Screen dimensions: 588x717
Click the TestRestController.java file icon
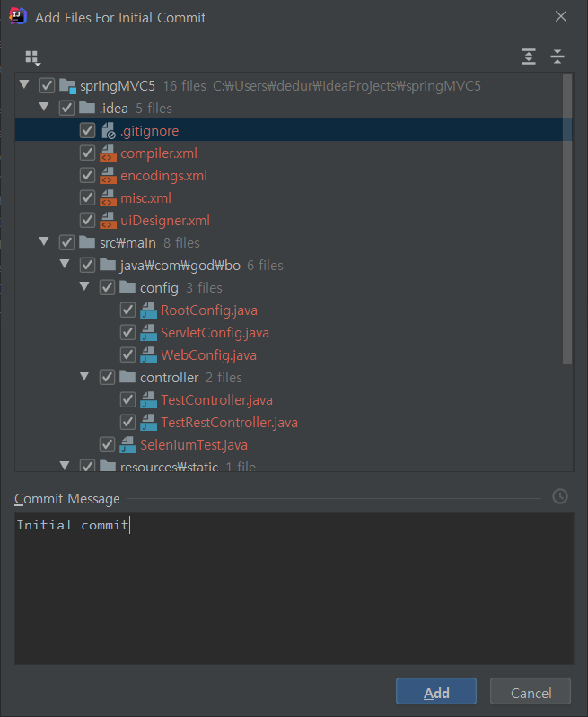tap(148, 422)
